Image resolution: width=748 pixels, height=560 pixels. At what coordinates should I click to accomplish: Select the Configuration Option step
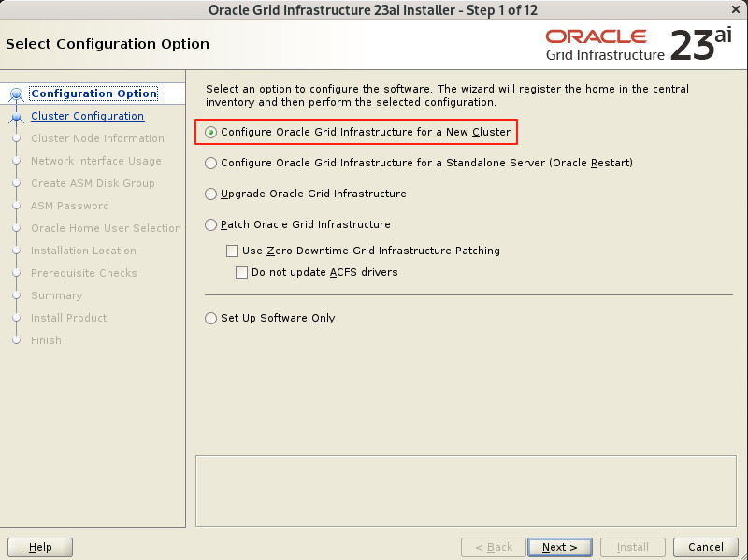click(x=94, y=93)
